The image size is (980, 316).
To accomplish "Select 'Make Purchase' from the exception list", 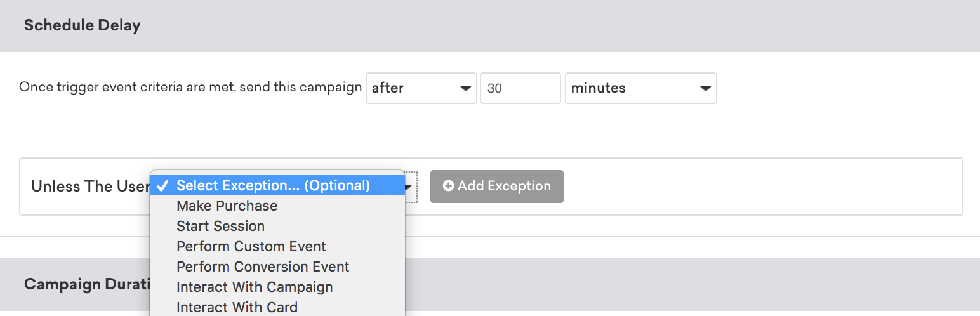I will pyautogui.click(x=227, y=206).
